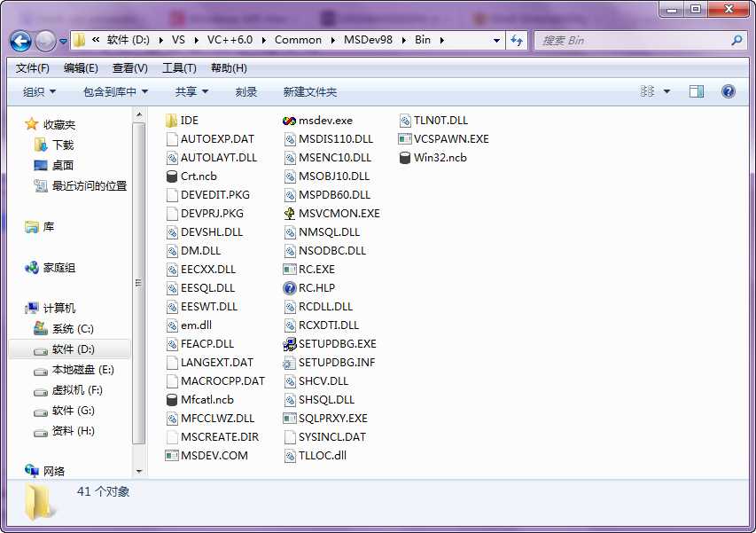Click the refresh button beside address bar
Screen dimensions: 756x533
click(x=517, y=41)
